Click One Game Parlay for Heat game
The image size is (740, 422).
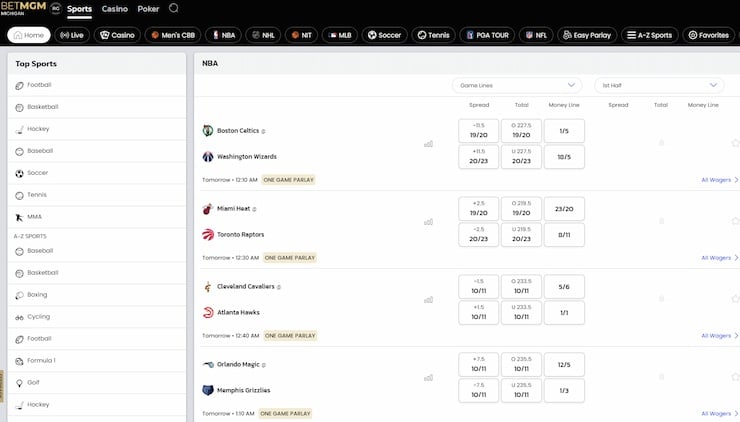point(290,258)
